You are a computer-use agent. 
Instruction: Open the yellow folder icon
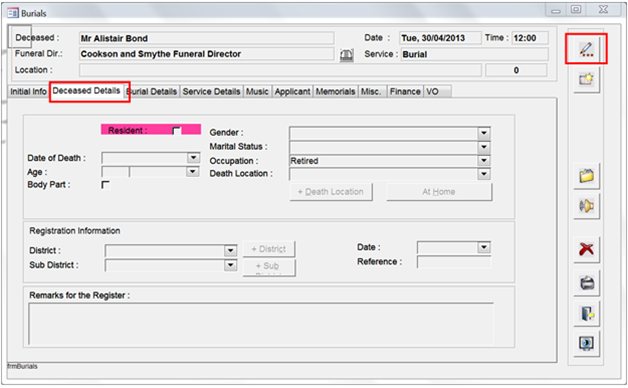[x=586, y=176]
